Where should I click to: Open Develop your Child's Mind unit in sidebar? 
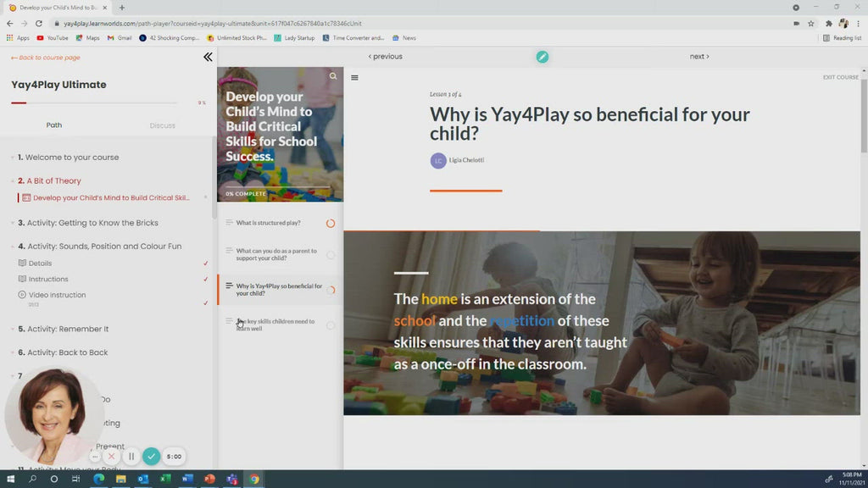(111, 197)
